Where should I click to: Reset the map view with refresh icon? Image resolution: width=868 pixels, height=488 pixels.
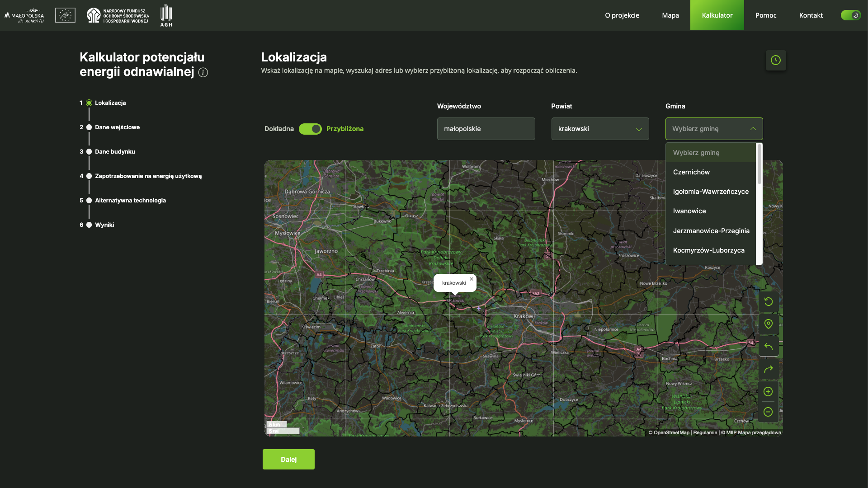[x=768, y=302]
